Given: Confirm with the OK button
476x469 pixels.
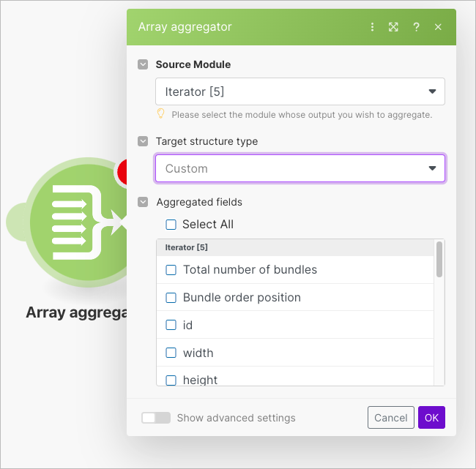Looking at the screenshot, I should (x=431, y=418).
